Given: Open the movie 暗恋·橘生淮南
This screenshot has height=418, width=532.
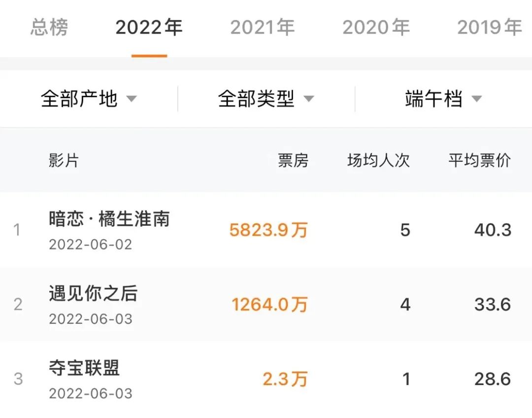Looking at the screenshot, I should click(x=109, y=219).
